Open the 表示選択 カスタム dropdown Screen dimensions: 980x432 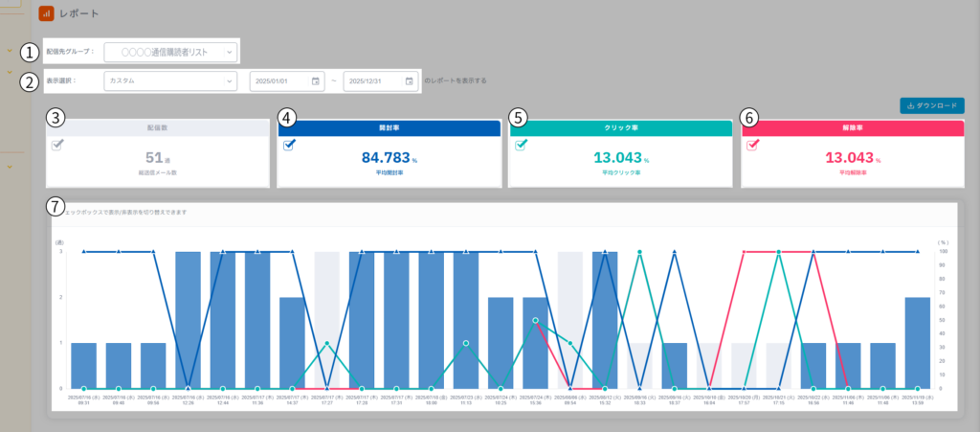(169, 81)
